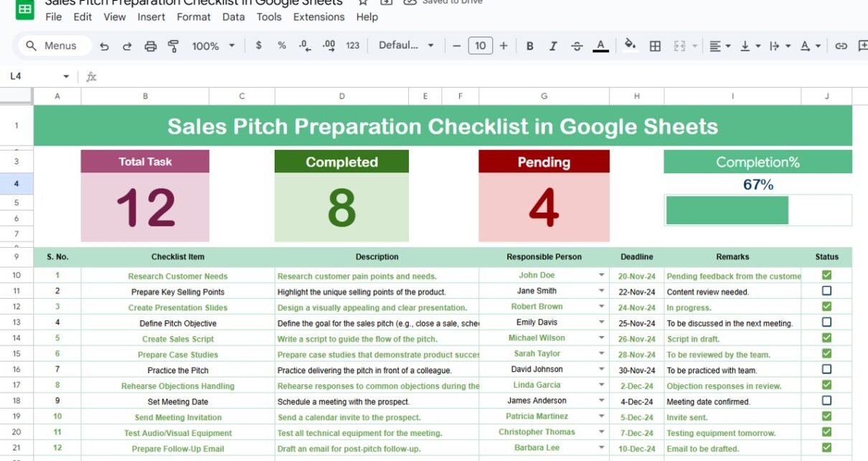868x461 pixels.
Task: Select row 10 header
Action: 16,275
